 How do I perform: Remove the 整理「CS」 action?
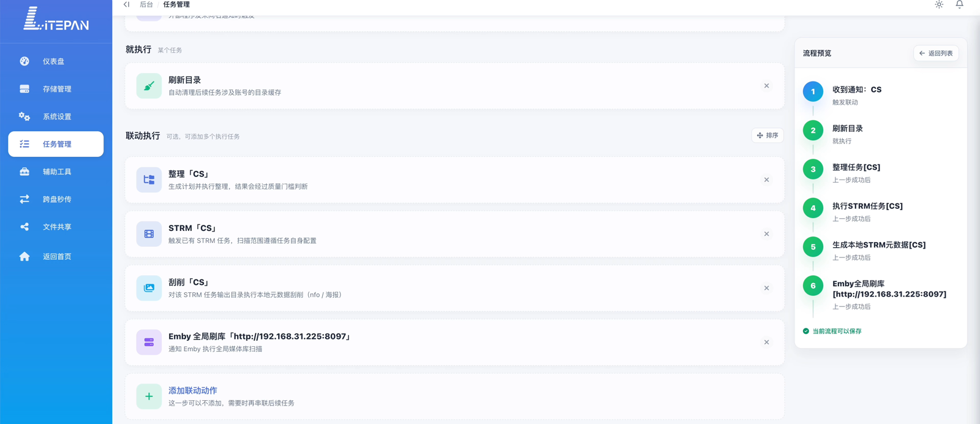pyautogui.click(x=766, y=180)
